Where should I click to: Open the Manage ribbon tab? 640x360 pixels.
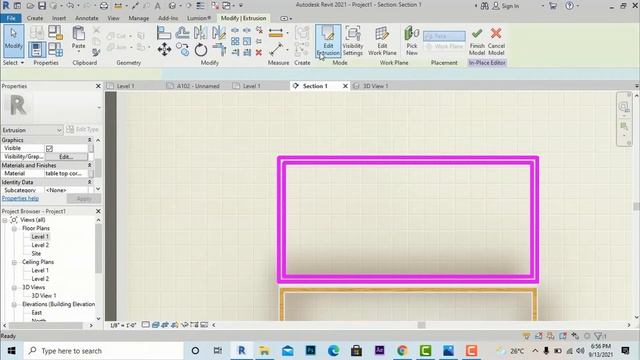pyautogui.click(x=139, y=18)
